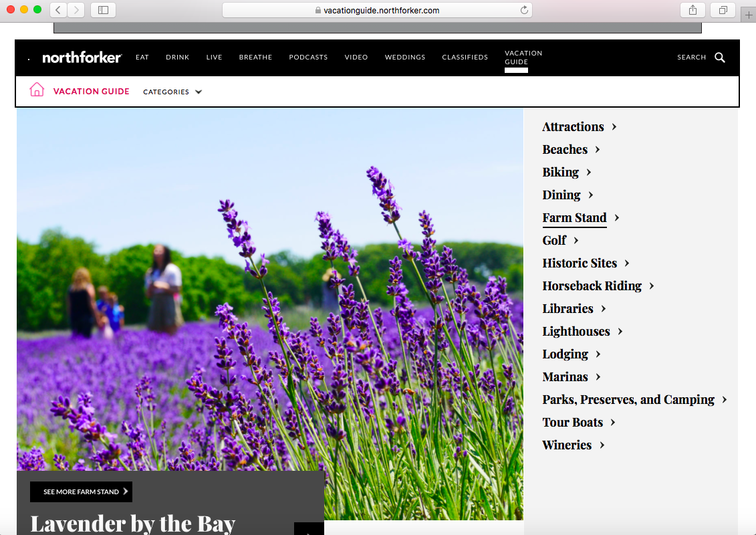Viewport: 756px width, 535px height.
Task: Open the Golf category
Action: click(554, 240)
